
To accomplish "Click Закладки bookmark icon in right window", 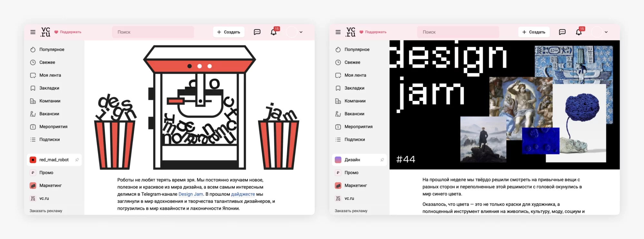I will coord(338,88).
